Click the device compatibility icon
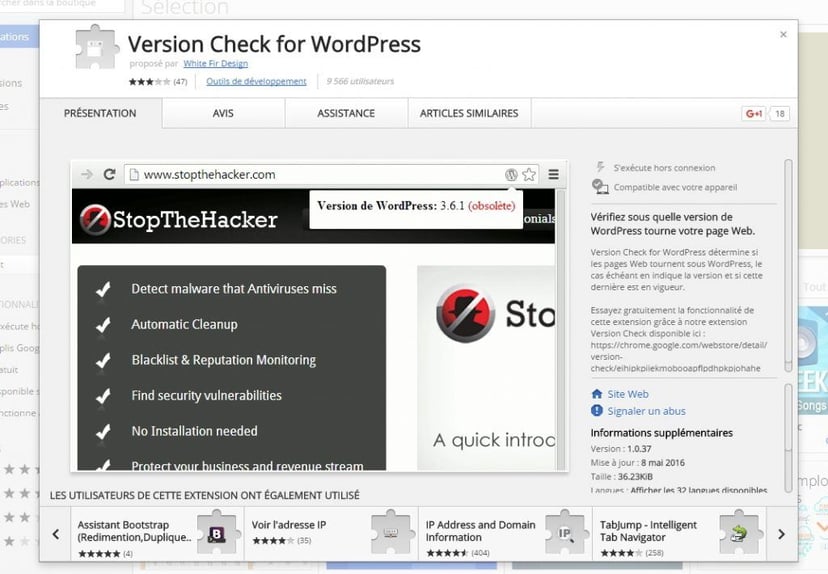This screenshot has height=574, width=828. [599, 186]
